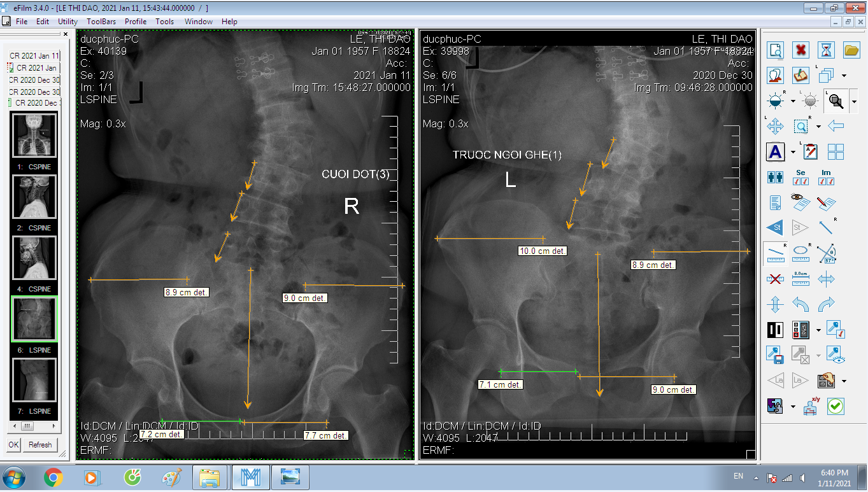Select the line measurement ruler tool
The image size is (868, 492).
[x=775, y=253]
